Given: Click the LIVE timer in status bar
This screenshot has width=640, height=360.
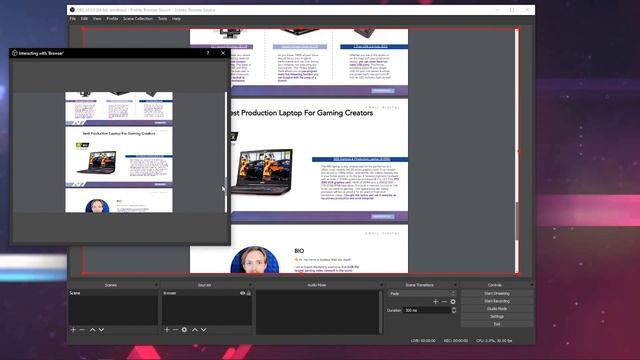Looking at the screenshot, I should [423, 341].
